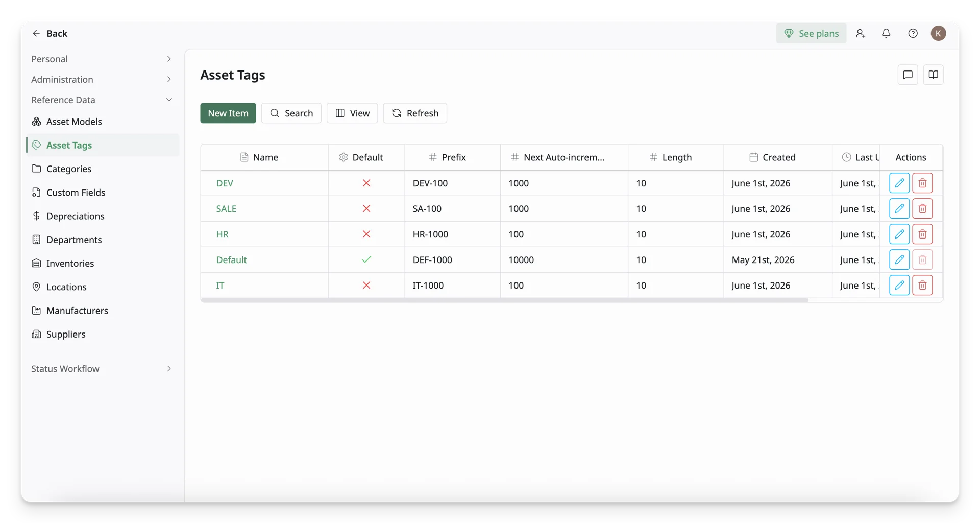Open the IT tag link
This screenshot has width=980, height=523.
tap(220, 286)
